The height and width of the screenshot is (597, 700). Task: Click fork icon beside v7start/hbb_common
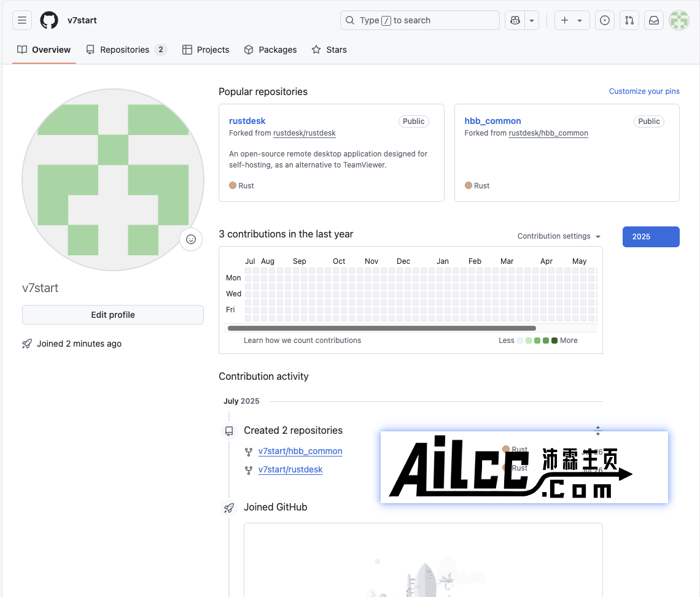[249, 452]
